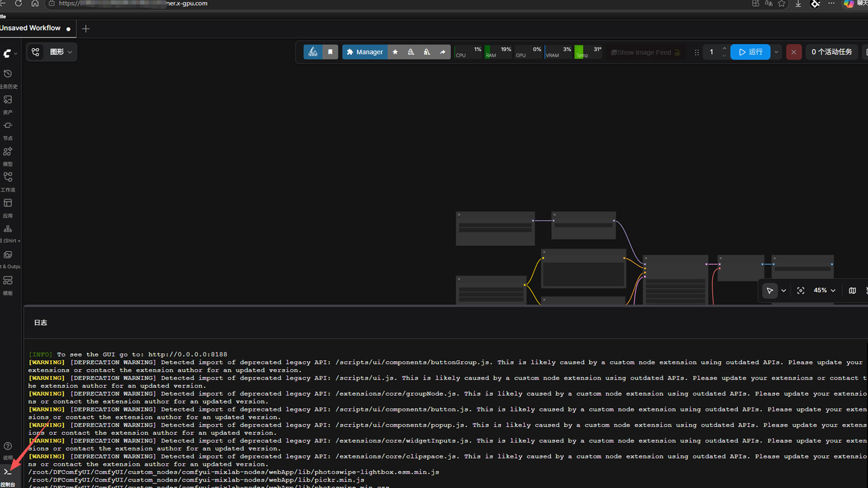Click the share arrow icon in toolbar
The height and width of the screenshot is (488, 868).
[x=443, y=52]
